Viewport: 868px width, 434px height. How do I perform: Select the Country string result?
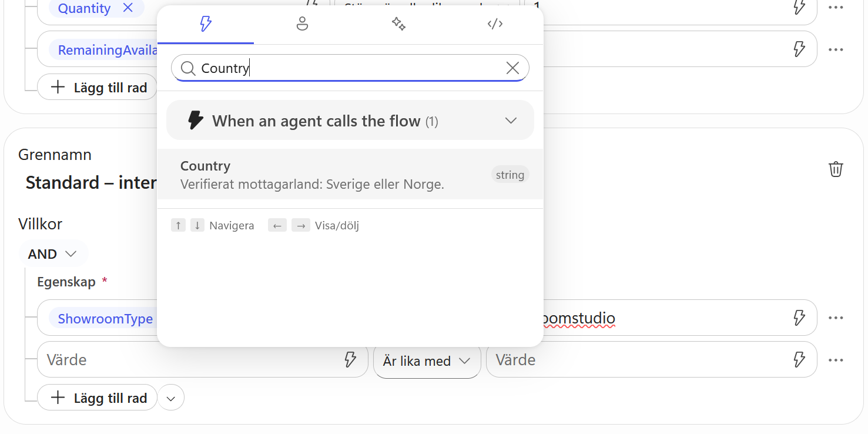tap(350, 175)
